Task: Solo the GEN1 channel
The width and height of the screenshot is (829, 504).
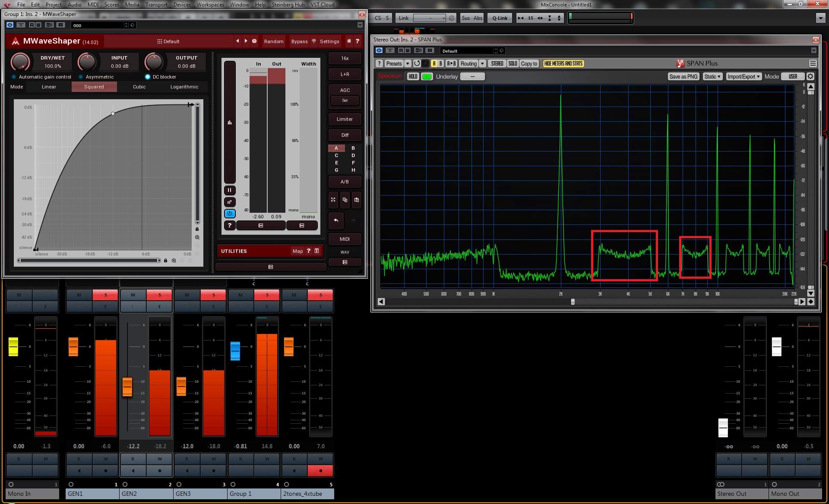Action: click(x=105, y=295)
